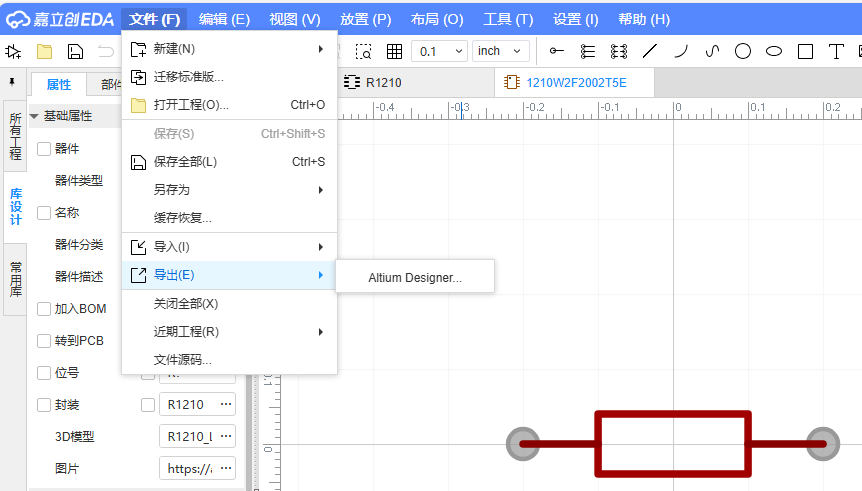The height and width of the screenshot is (491, 862).
Task: Expand the 另存为 submenu
Action: pos(229,190)
